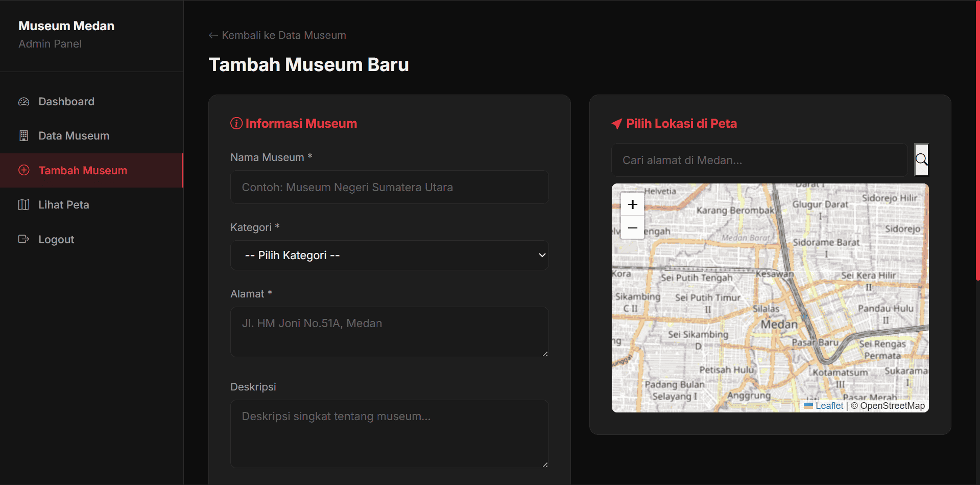Open the Dashboard menu item
980x485 pixels.
(91, 102)
